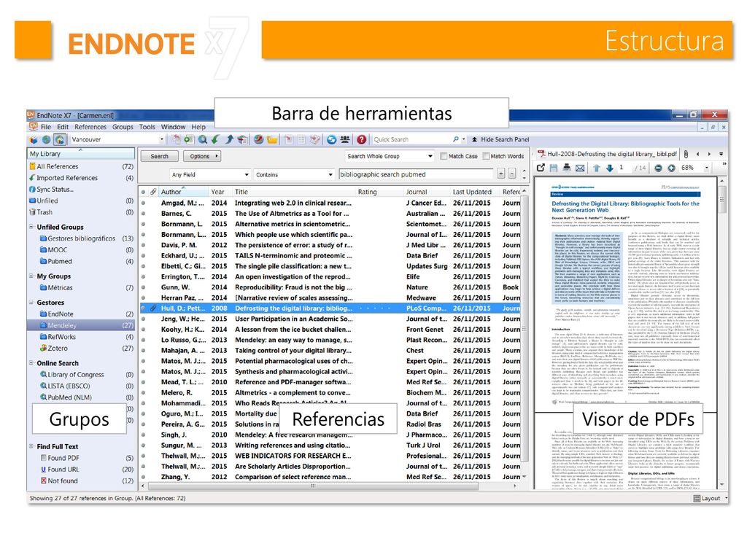Click Copy to Local Library toolbar icon
Image resolution: width=747 pixels, height=560 pixels.
(177, 139)
